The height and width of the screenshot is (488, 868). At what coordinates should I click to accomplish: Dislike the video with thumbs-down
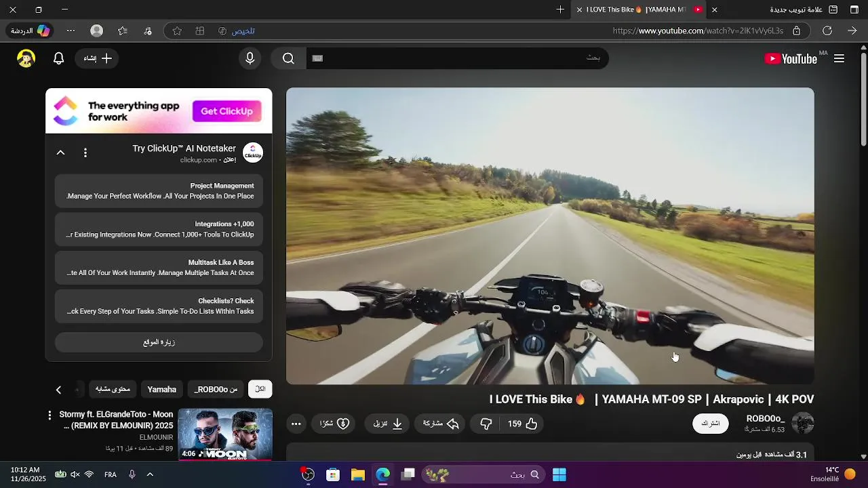point(486,424)
